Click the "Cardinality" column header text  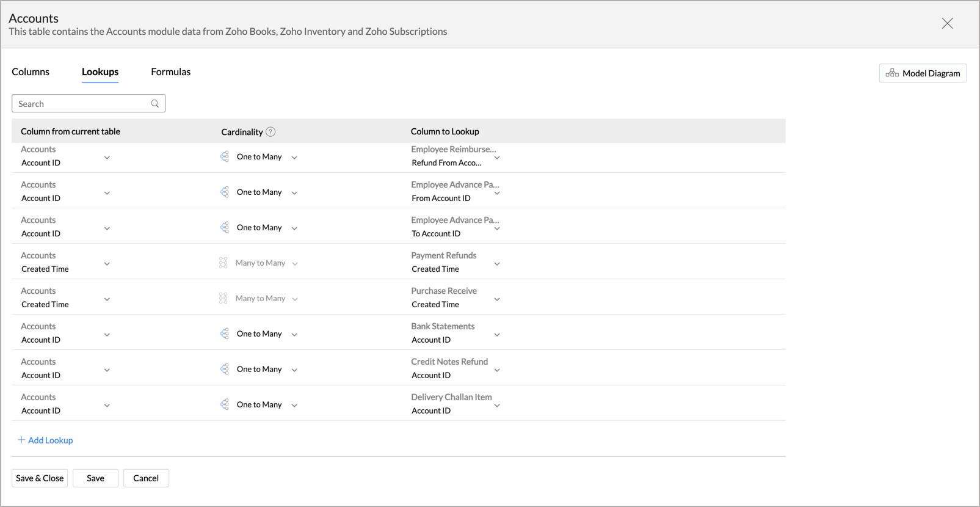[x=242, y=132]
